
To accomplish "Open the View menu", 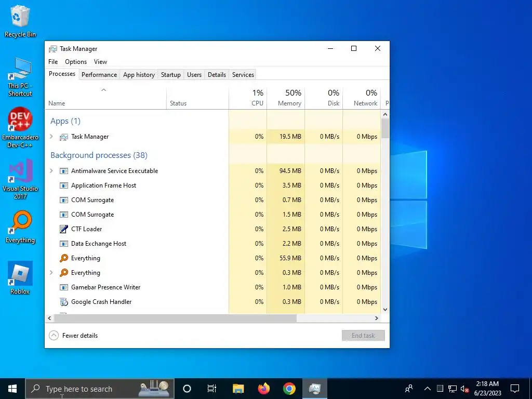I will tap(100, 62).
